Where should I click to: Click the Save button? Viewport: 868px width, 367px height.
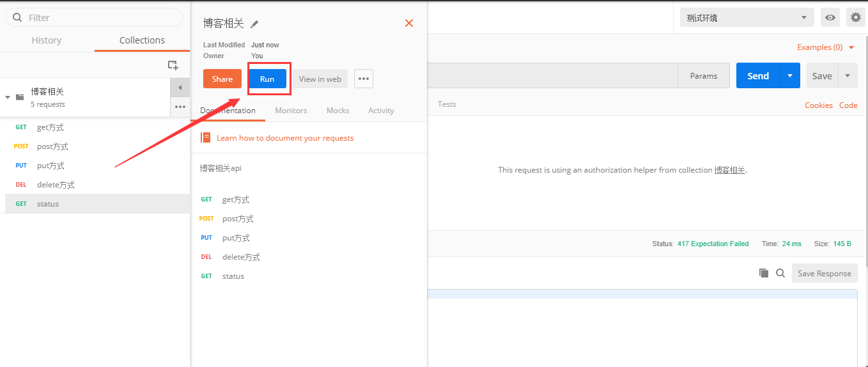822,75
